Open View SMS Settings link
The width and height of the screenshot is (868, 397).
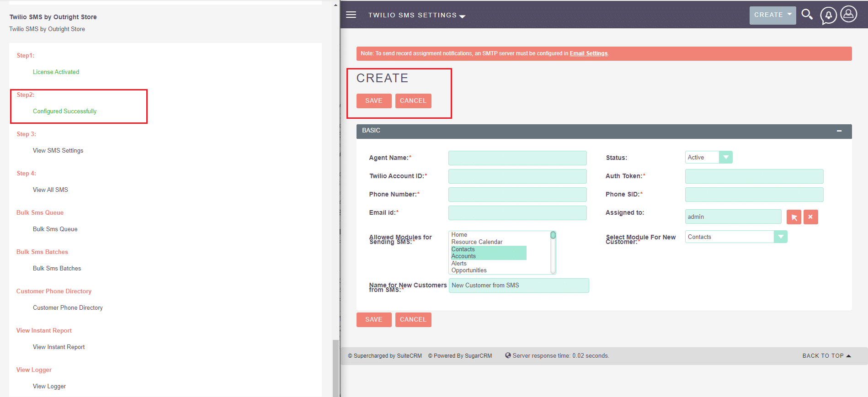[58, 151]
